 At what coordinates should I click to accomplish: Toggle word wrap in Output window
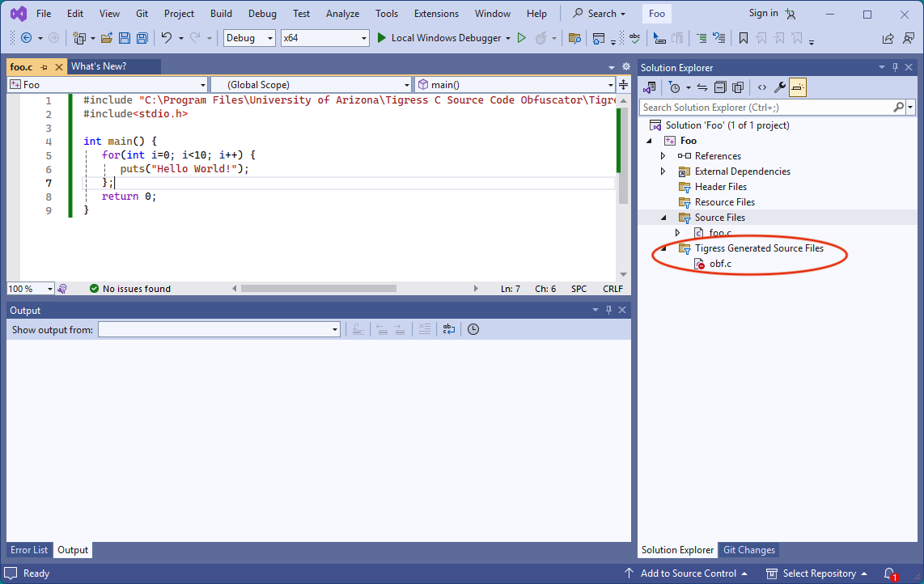(448, 329)
